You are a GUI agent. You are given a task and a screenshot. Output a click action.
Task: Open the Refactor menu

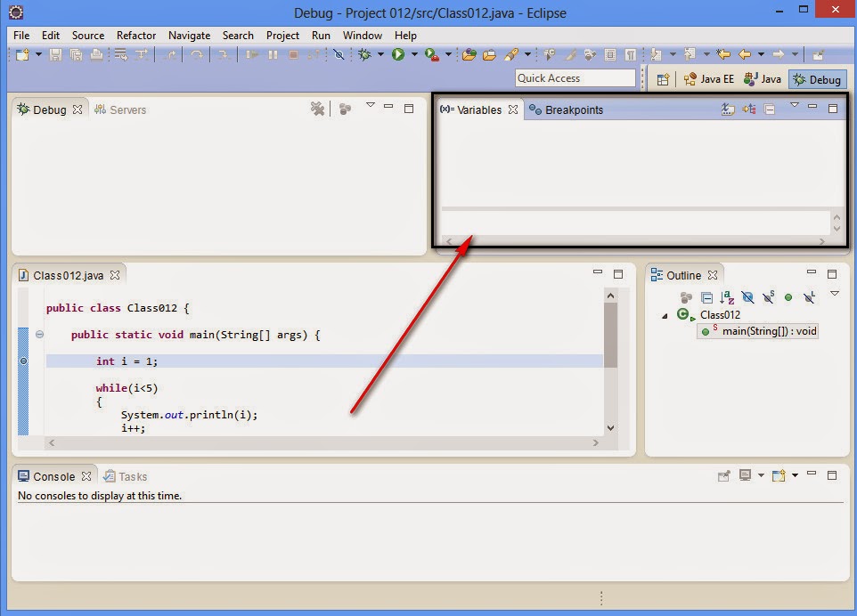(x=135, y=36)
